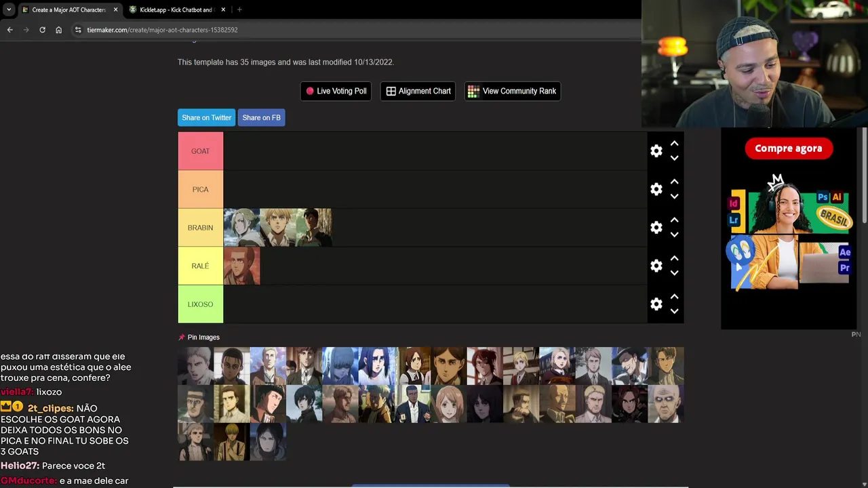Move GOAT tier row down

(674, 158)
